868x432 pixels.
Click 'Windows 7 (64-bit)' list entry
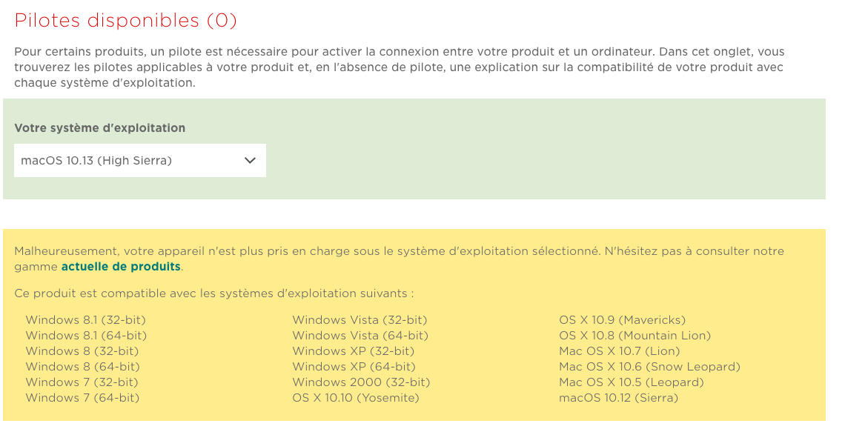(82, 398)
